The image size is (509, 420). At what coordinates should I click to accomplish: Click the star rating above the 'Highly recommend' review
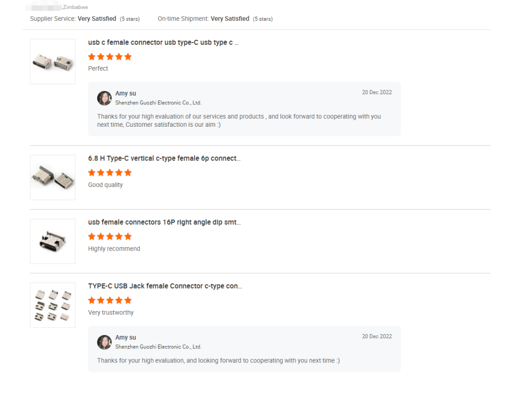point(110,237)
